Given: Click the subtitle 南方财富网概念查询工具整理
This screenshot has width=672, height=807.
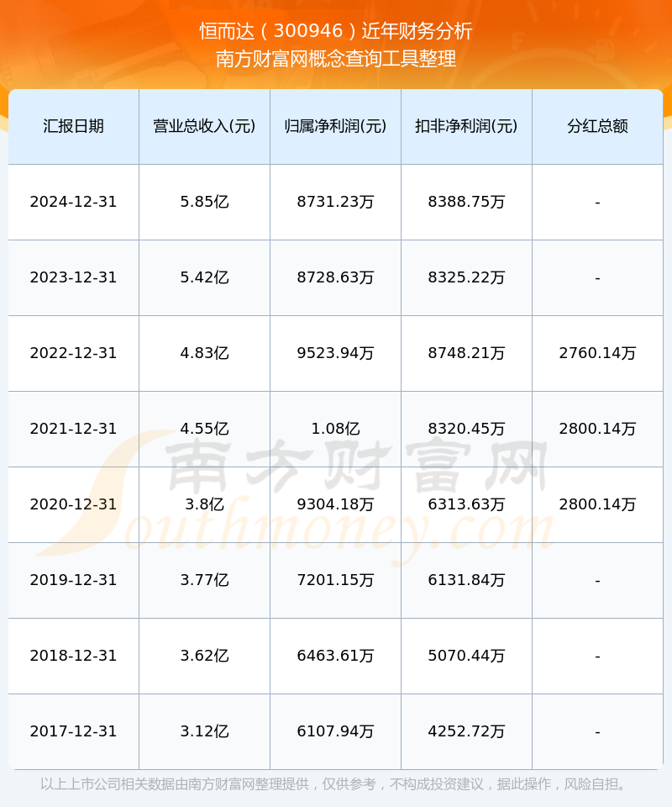Looking at the screenshot, I should click(336, 59).
